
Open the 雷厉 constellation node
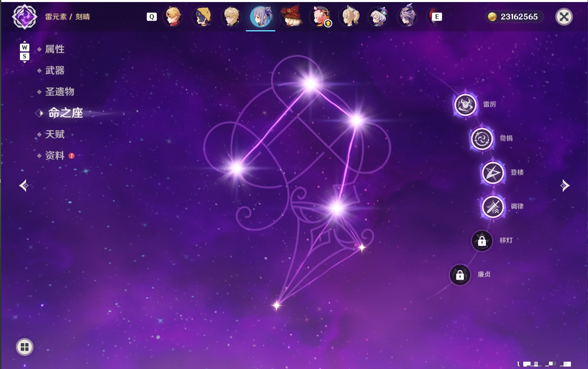465,105
